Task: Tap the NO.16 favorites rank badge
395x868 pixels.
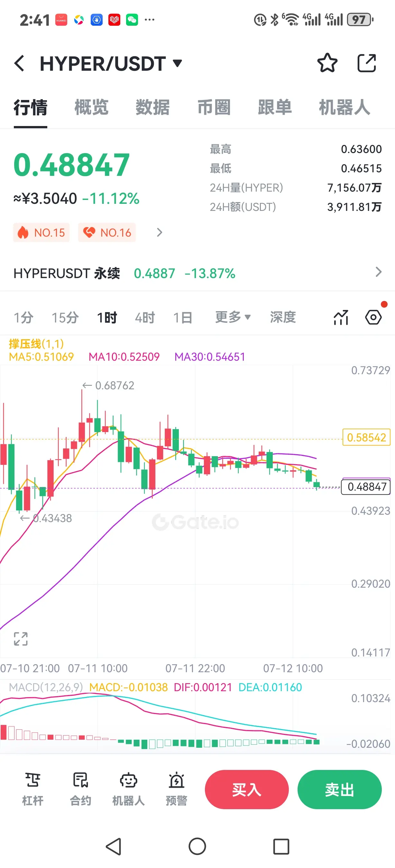Action: coord(107,232)
